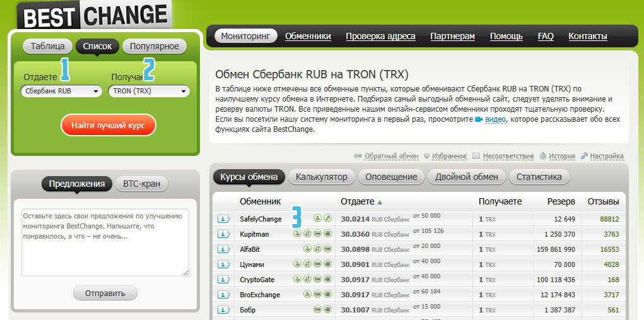Click the BestChange logo
This screenshot has height=320, width=644.
pyautogui.click(x=95, y=16)
